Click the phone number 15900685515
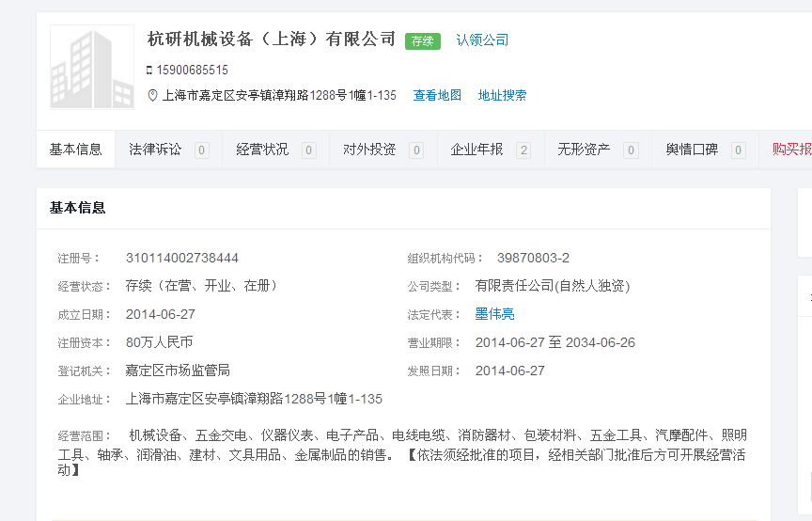The image size is (812, 521). coord(193,71)
